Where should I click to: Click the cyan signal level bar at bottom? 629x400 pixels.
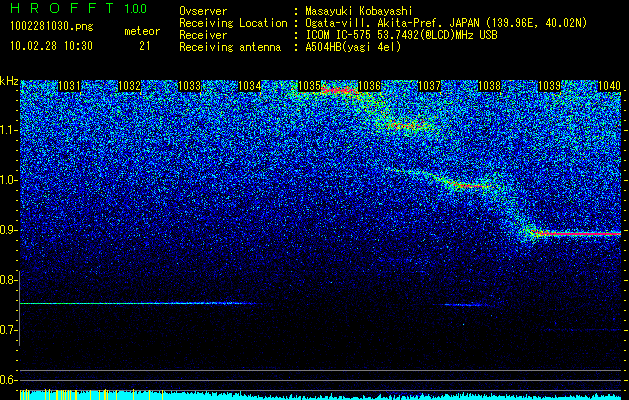click(x=320, y=395)
